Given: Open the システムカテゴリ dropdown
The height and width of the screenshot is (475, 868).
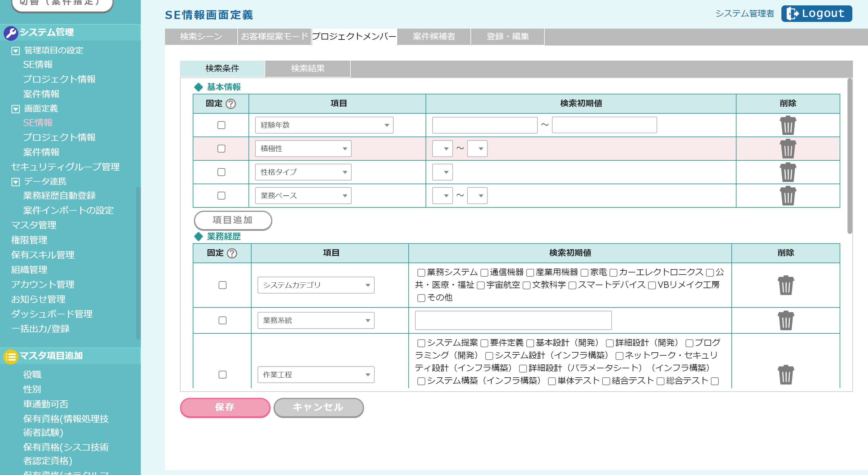Looking at the screenshot, I should [x=316, y=285].
